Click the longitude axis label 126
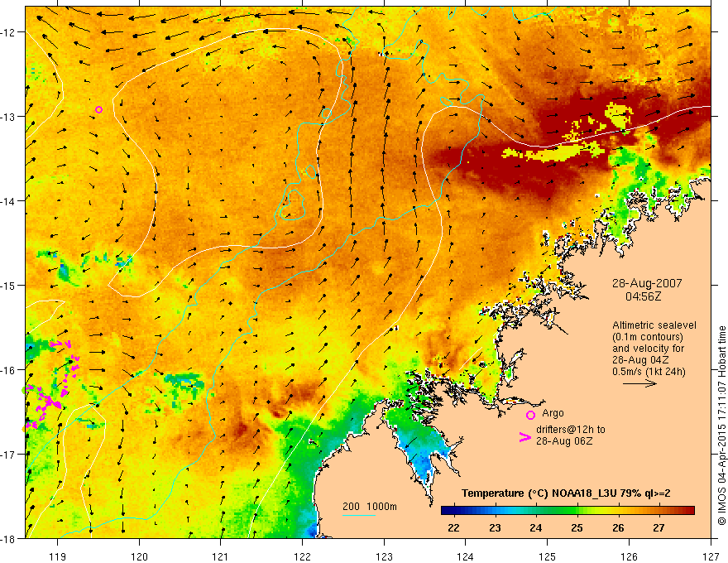This screenshot has height=563, width=728. click(629, 556)
